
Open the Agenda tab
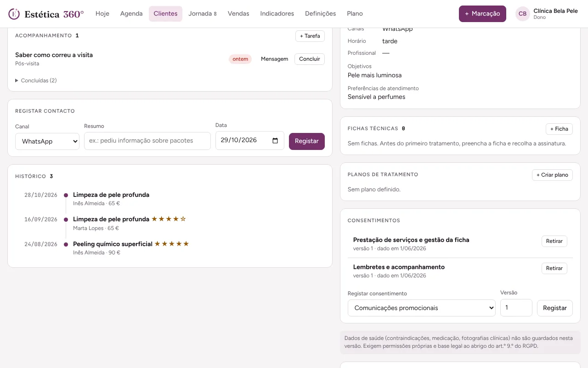(131, 14)
